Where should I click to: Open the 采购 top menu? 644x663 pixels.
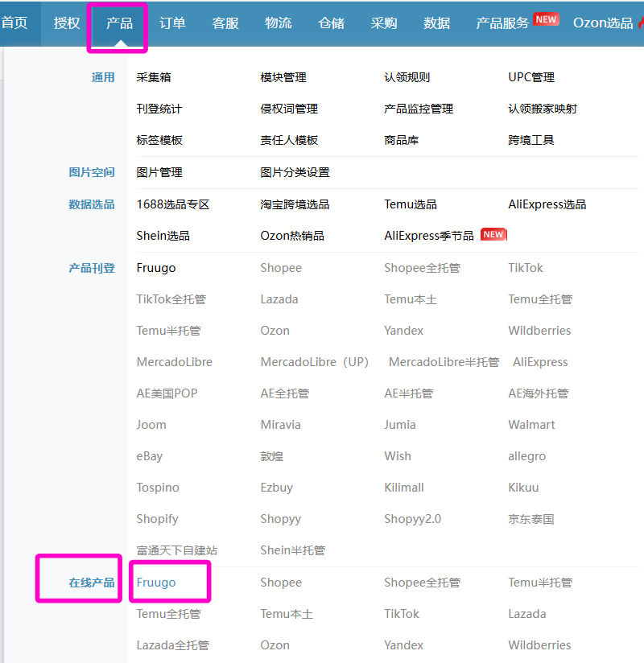point(384,23)
